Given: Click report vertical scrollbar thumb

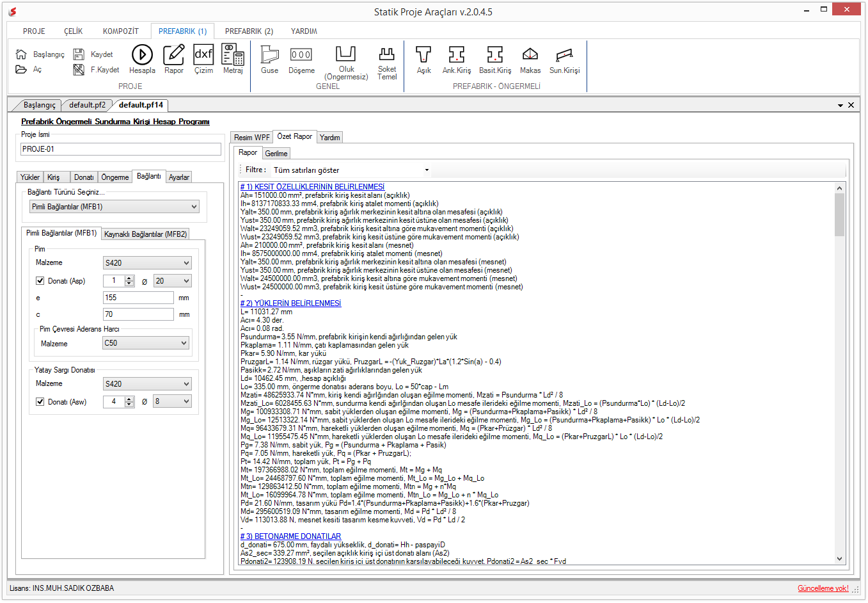Looking at the screenshot, I should [840, 214].
